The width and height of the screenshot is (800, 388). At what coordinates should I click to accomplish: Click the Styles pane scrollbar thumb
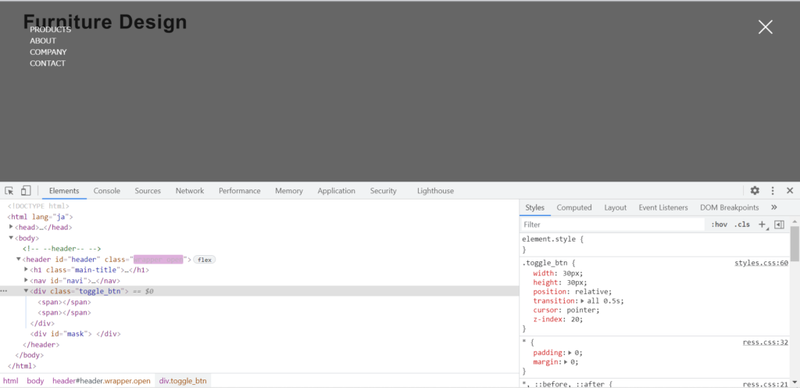(794, 244)
